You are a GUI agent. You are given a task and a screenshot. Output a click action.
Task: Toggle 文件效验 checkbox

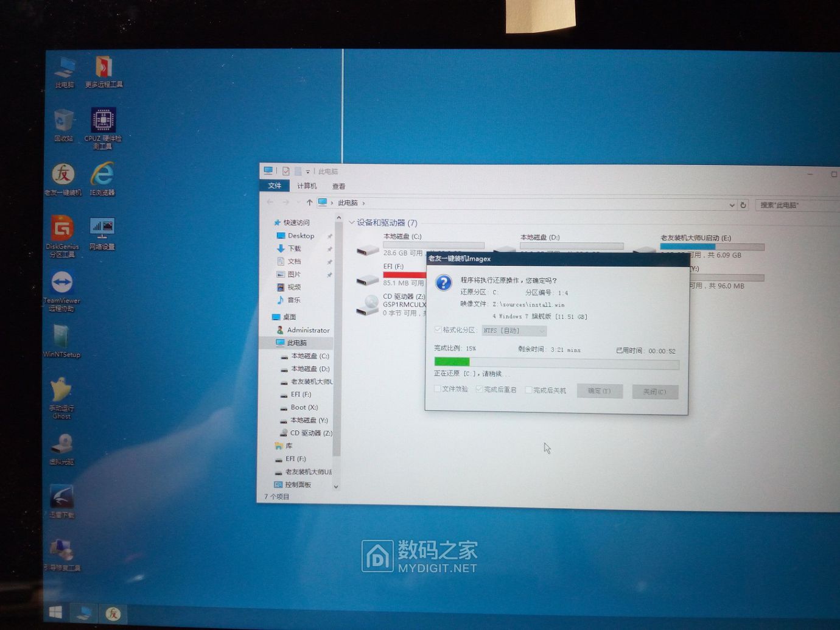coord(437,388)
